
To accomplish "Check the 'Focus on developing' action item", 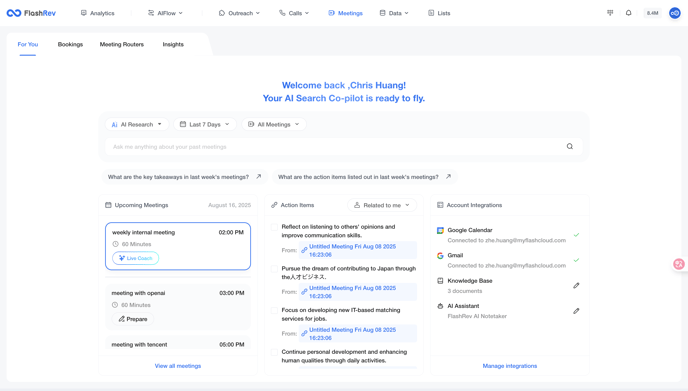I will [x=274, y=310].
